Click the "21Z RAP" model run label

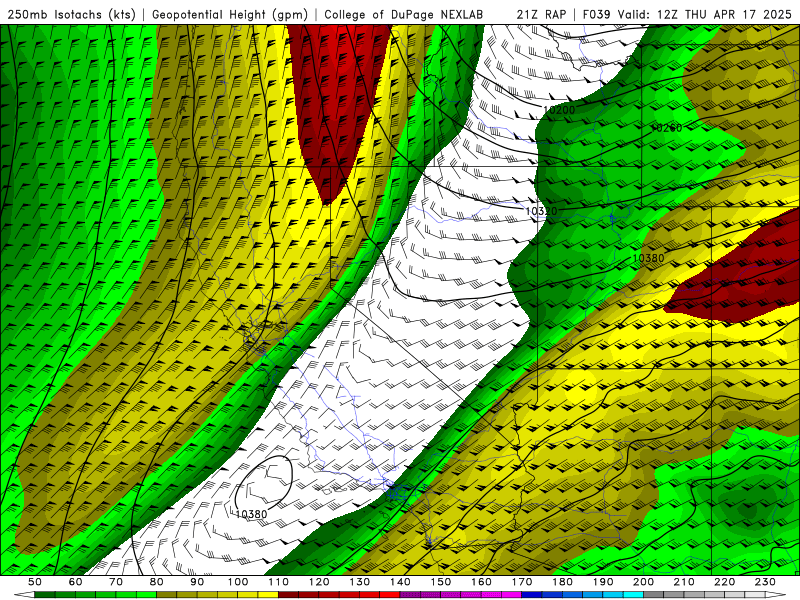pos(541,14)
